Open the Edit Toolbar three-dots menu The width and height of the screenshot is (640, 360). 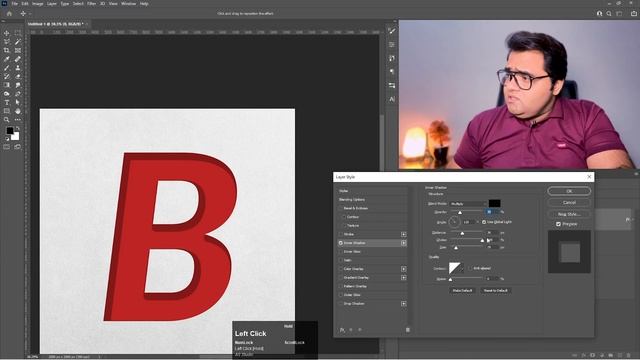tap(18, 120)
